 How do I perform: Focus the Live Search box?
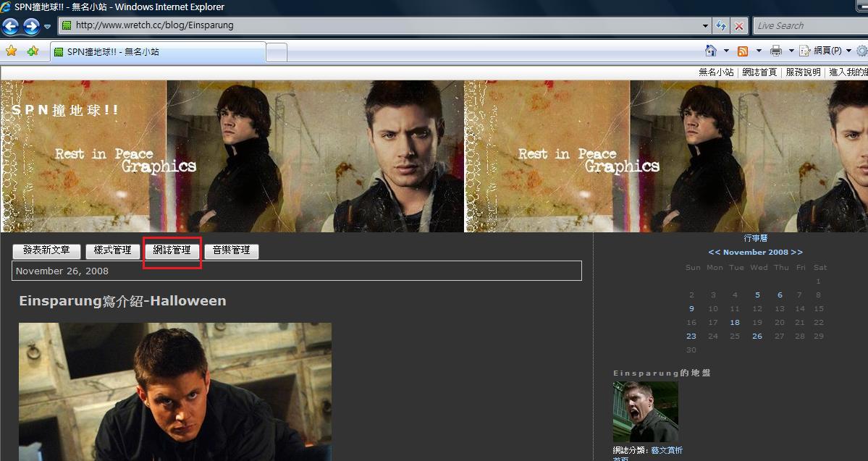click(810, 25)
